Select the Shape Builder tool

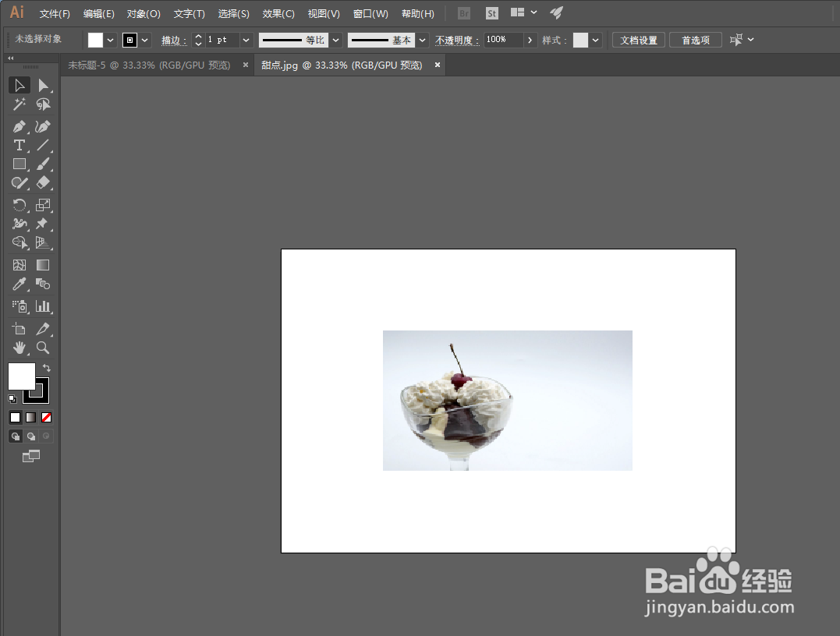coord(19,243)
